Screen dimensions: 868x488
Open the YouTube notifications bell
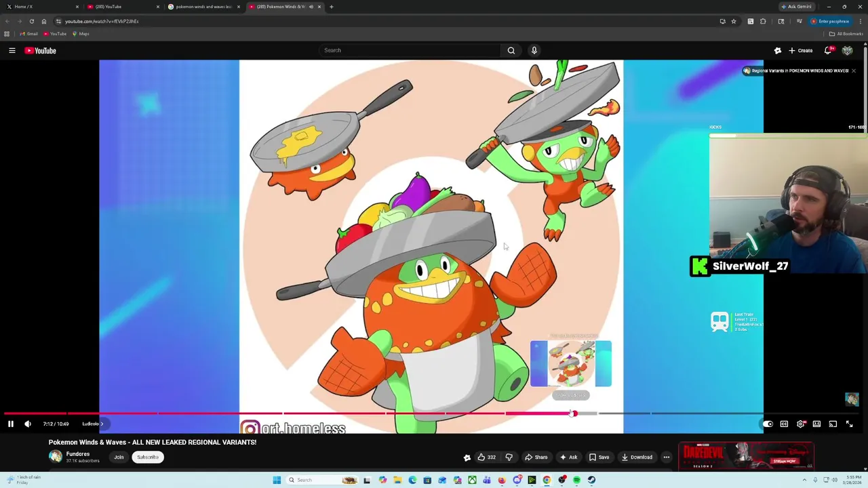pos(829,50)
